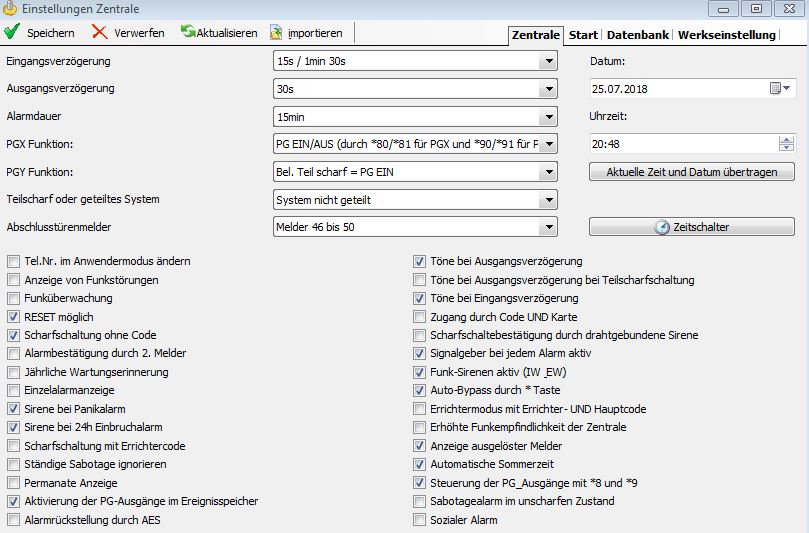Screen dimensions: 809x533
Task: Open the Datum calendar picker icon
Action: click(778, 89)
